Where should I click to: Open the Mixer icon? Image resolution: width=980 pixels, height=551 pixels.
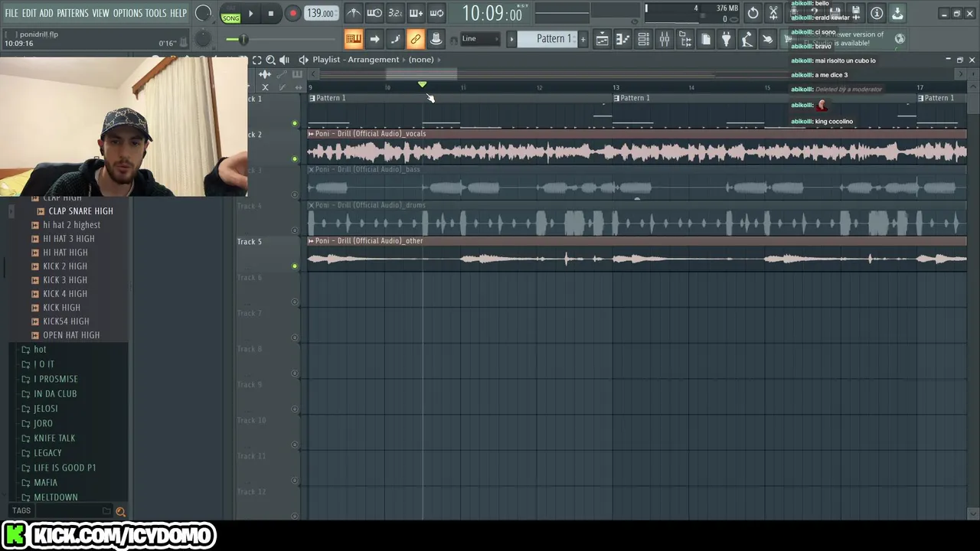tap(665, 39)
